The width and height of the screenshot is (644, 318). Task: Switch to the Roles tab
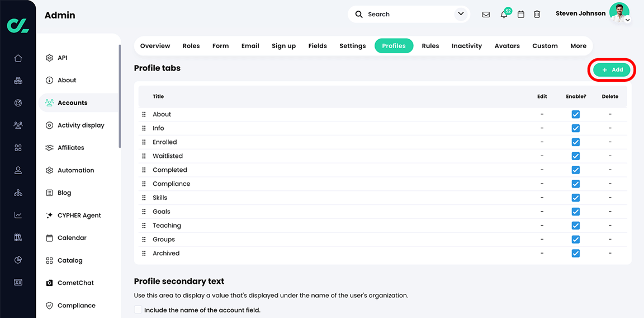tap(191, 46)
